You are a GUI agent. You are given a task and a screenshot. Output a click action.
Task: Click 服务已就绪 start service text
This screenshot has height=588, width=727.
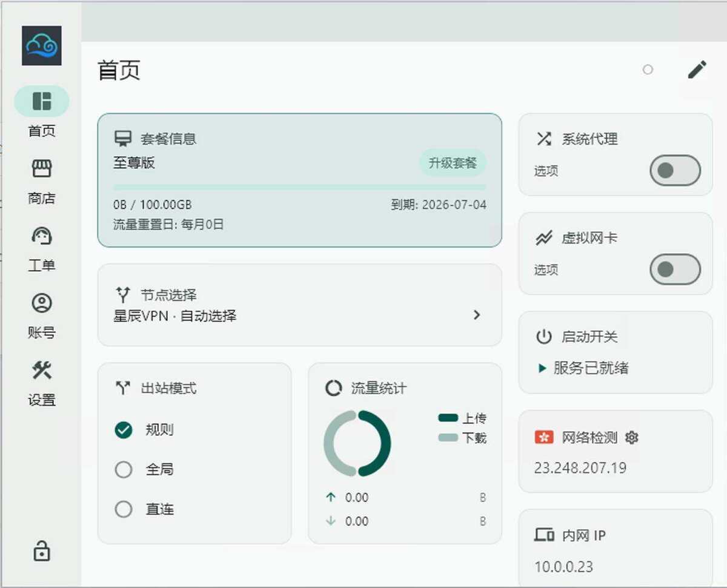click(x=591, y=368)
